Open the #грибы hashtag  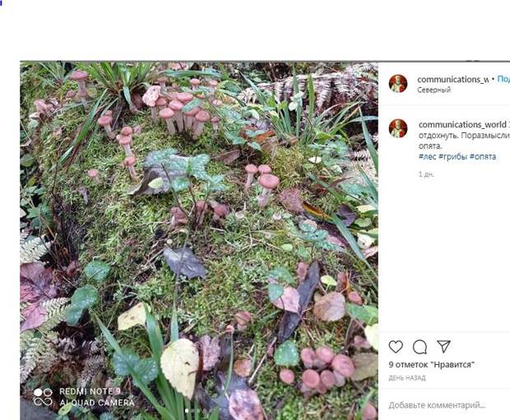point(452,156)
